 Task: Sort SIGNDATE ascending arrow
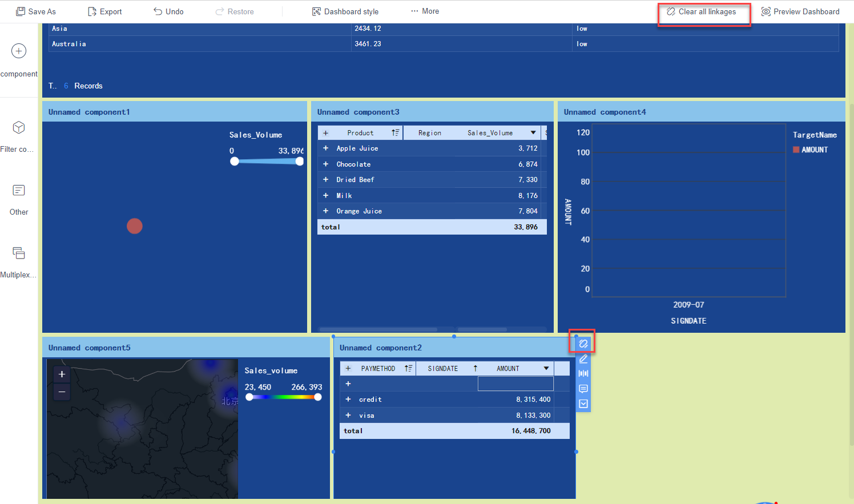click(x=475, y=369)
